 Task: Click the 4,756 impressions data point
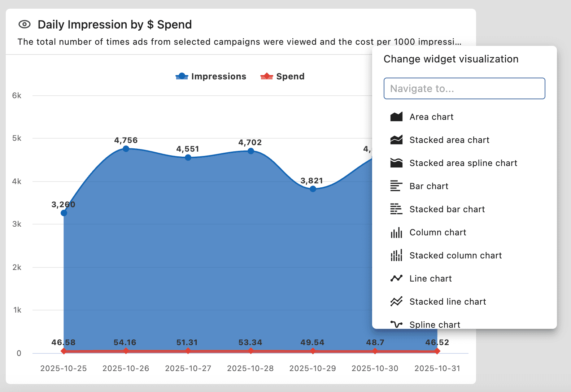[x=126, y=149]
